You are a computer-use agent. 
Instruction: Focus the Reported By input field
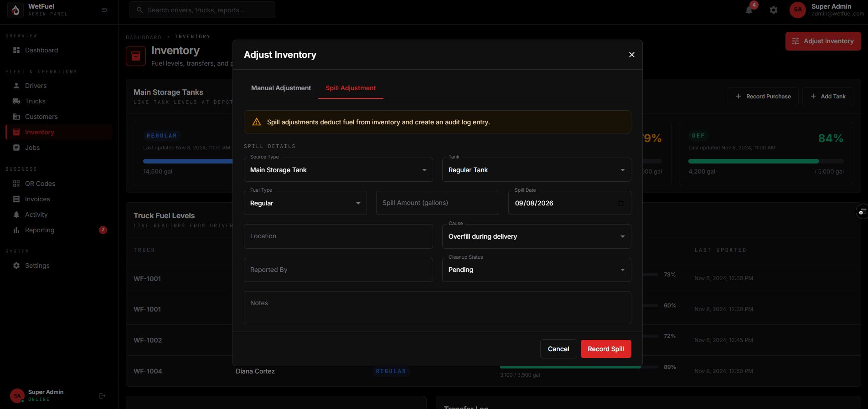tap(338, 270)
